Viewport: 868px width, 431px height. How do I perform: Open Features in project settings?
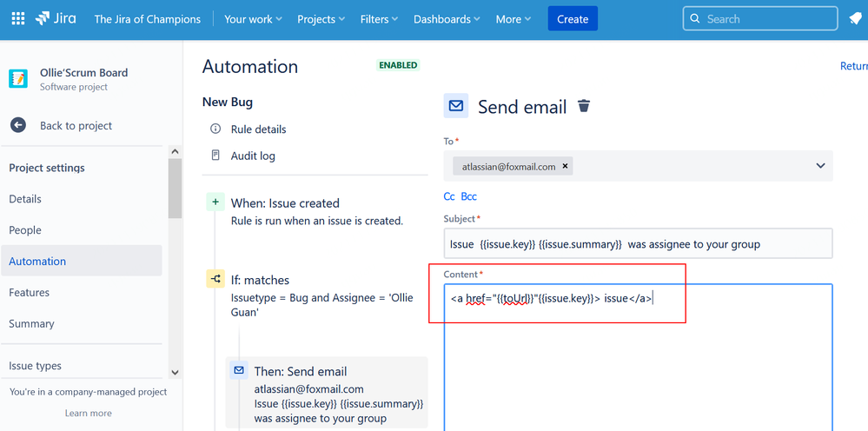pyautogui.click(x=82, y=292)
